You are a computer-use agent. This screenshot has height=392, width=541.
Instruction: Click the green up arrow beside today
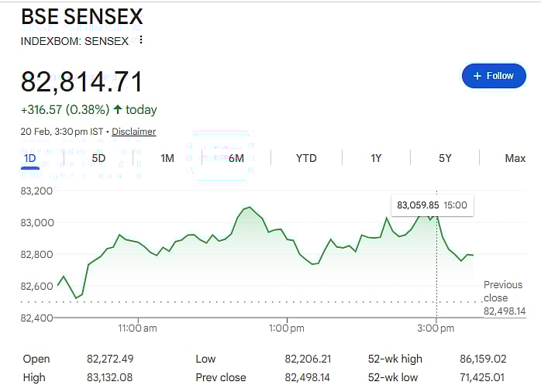(x=118, y=110)
